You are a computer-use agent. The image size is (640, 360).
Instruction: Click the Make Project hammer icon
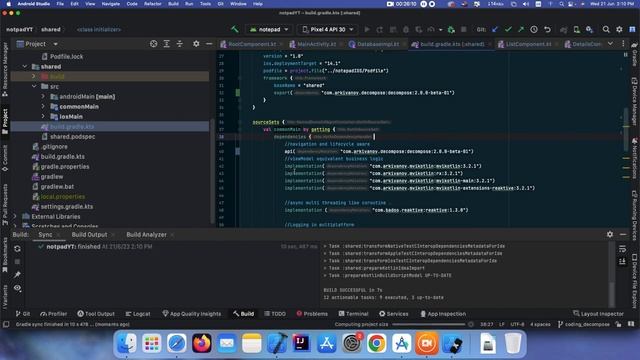(x=235, y=29)
